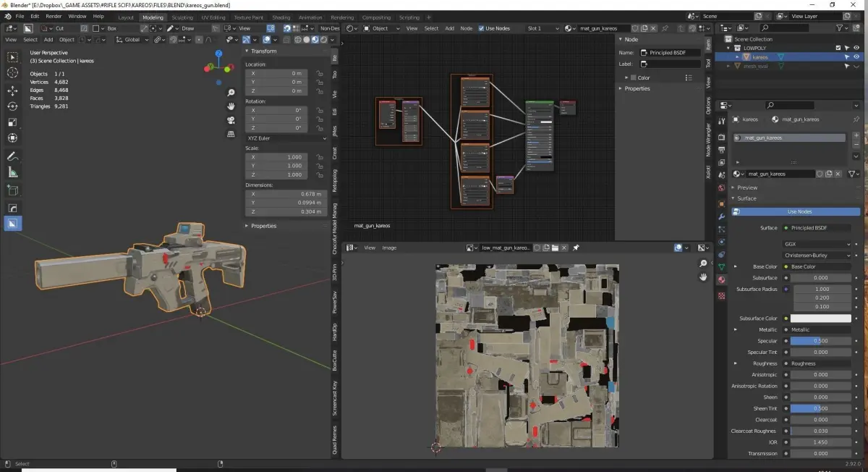
Task: Activate the Measure tool
Action: 12,172
